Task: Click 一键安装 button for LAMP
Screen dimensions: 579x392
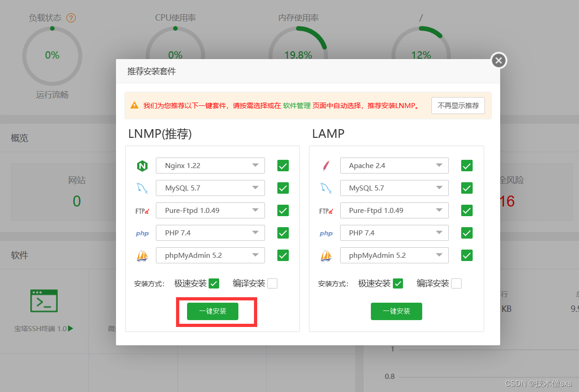Action: pos(397,311)
